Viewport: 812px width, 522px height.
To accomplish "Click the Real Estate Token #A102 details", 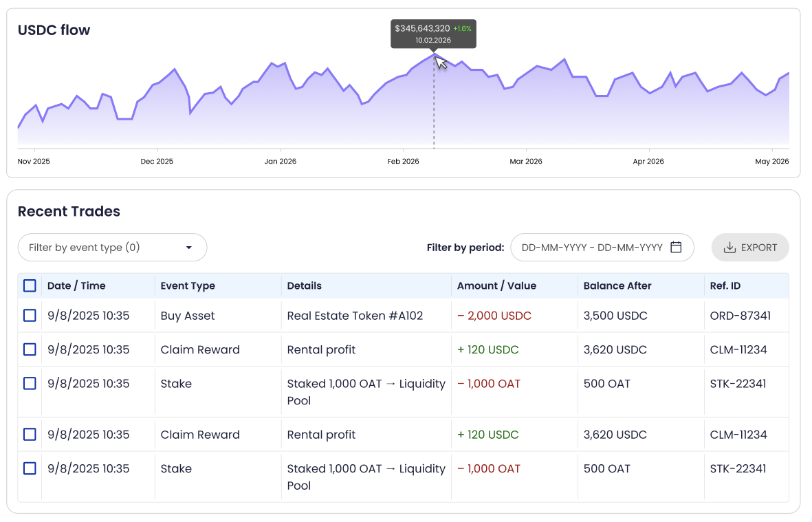I will (x=355, y=316).
